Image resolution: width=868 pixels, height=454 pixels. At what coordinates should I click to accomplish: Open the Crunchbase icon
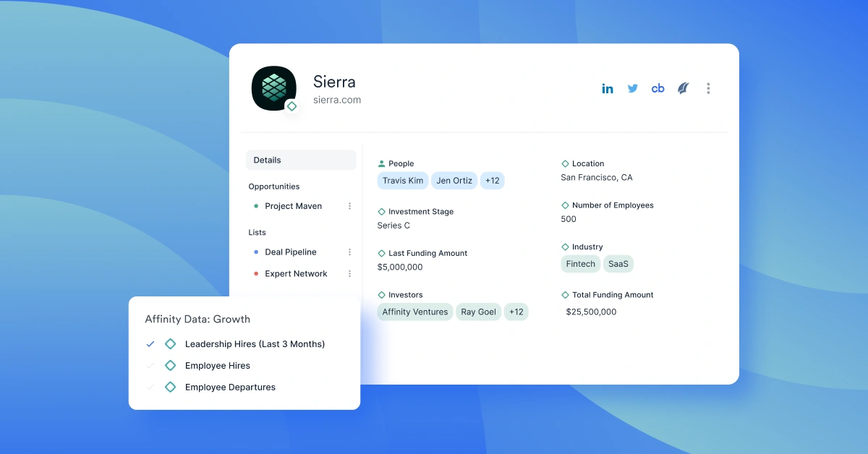(658, 88)
